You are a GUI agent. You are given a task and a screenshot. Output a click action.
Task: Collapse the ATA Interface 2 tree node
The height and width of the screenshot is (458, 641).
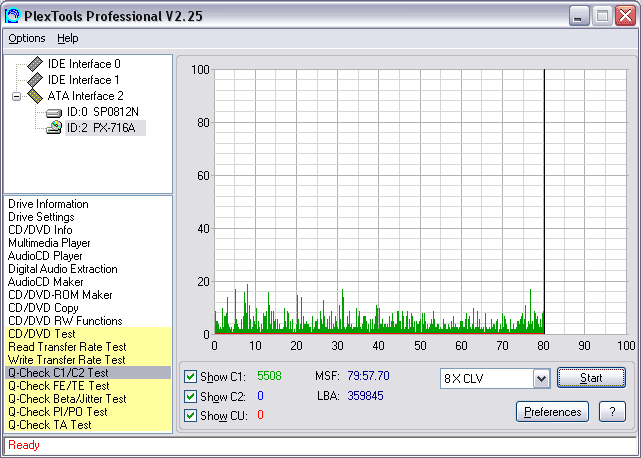click(x=16, y=97)
